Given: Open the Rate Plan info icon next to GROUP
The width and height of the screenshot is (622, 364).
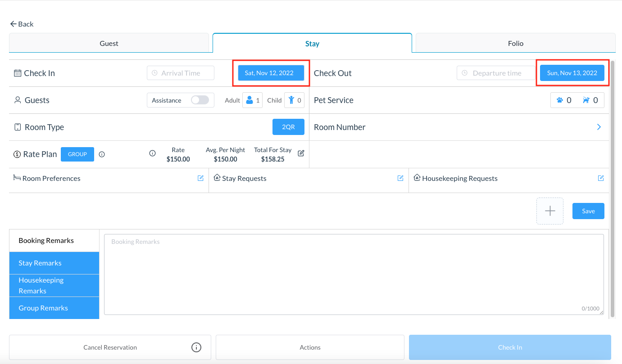Looking at the screenshot, I should [x=102, y=154].
